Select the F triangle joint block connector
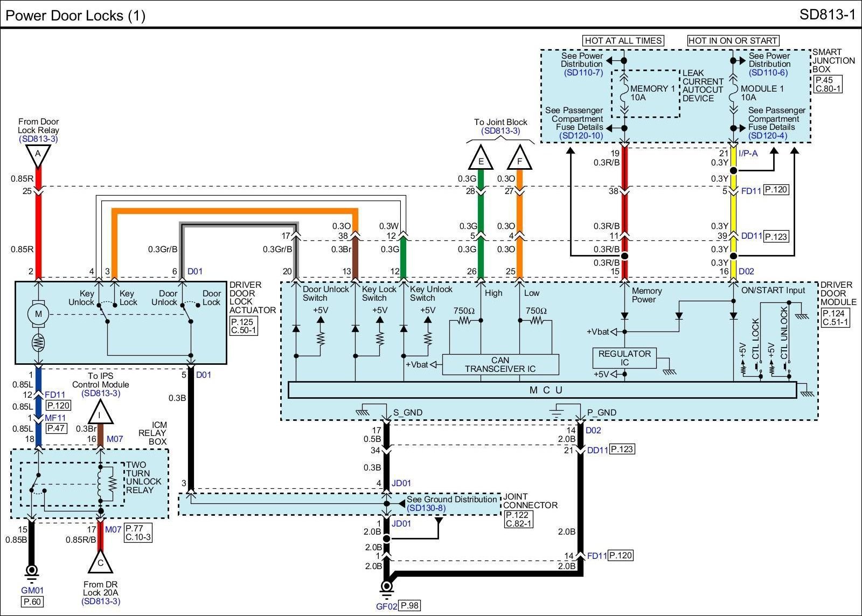862x616 pixels. point(519,159)
